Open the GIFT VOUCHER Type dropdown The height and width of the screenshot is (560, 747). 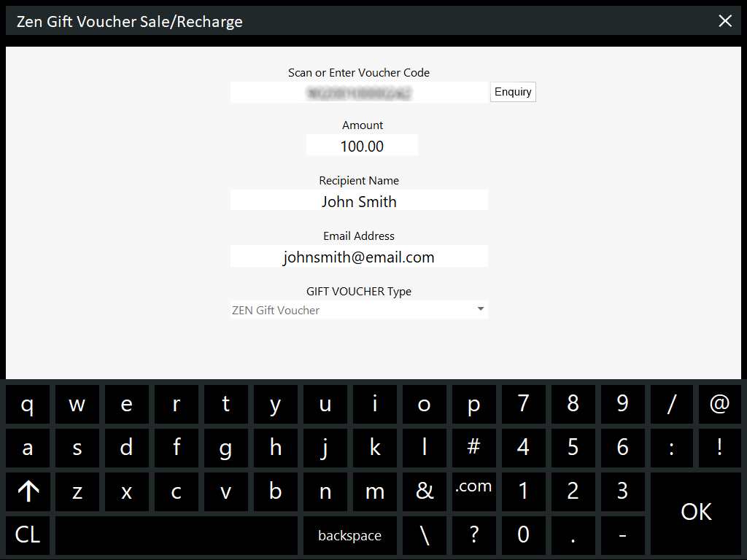click(359, 310)
